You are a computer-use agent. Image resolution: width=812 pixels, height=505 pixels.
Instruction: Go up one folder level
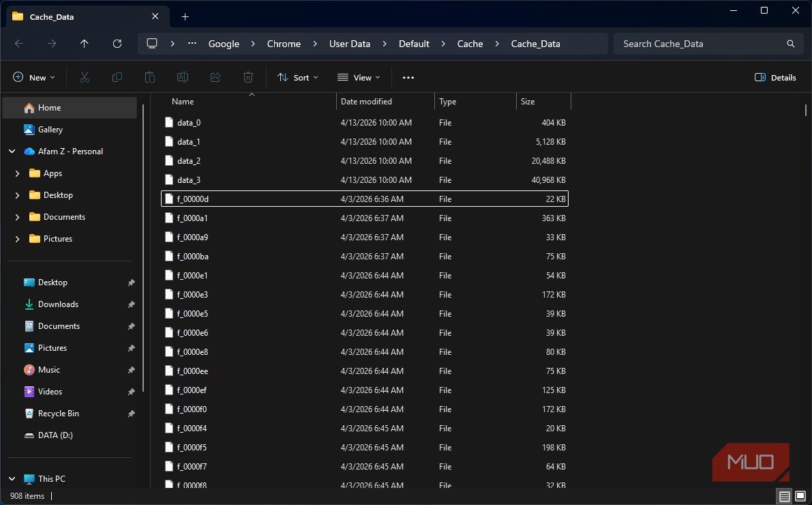(85, 44)
